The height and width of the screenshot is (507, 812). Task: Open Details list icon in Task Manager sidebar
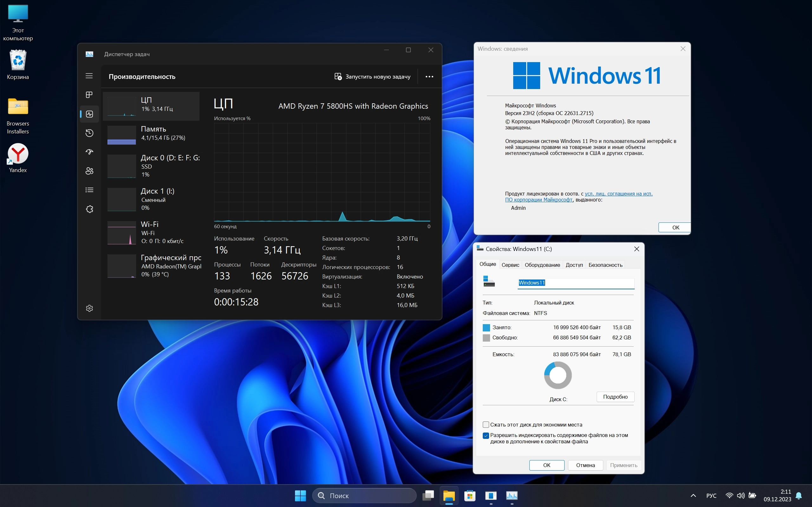click(x=89, y=190)
